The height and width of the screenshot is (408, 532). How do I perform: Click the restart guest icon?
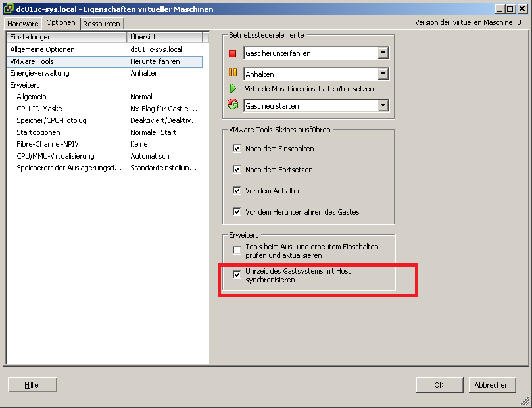pos(232,105)
